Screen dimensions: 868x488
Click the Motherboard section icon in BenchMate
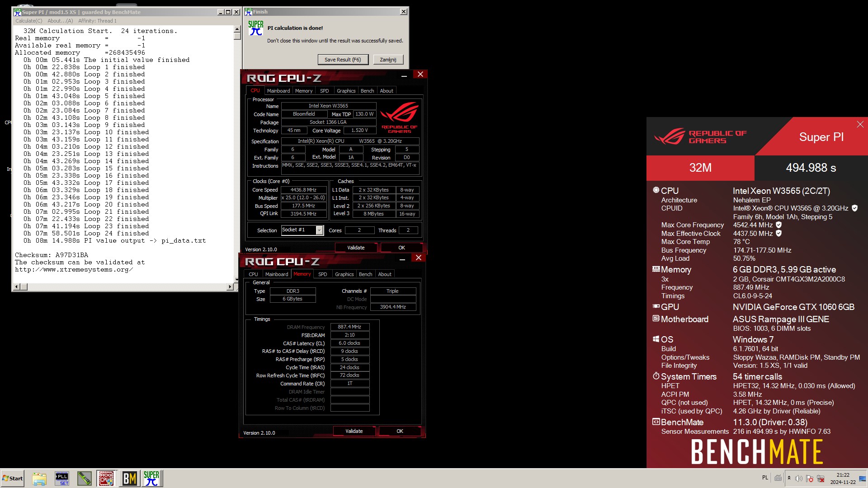coord(656,319)
